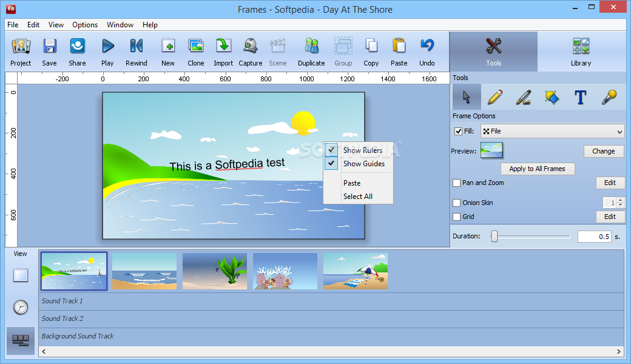Switch to clock timing view
Image resolution: width=631 pixels, height=364 pixels.
click(x=21, y=308)
